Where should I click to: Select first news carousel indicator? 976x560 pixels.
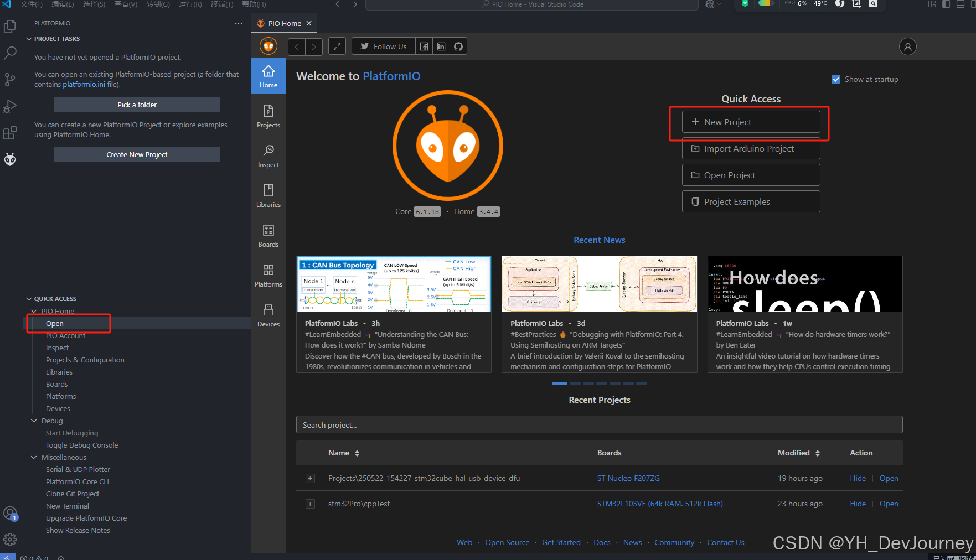point(560,383)
